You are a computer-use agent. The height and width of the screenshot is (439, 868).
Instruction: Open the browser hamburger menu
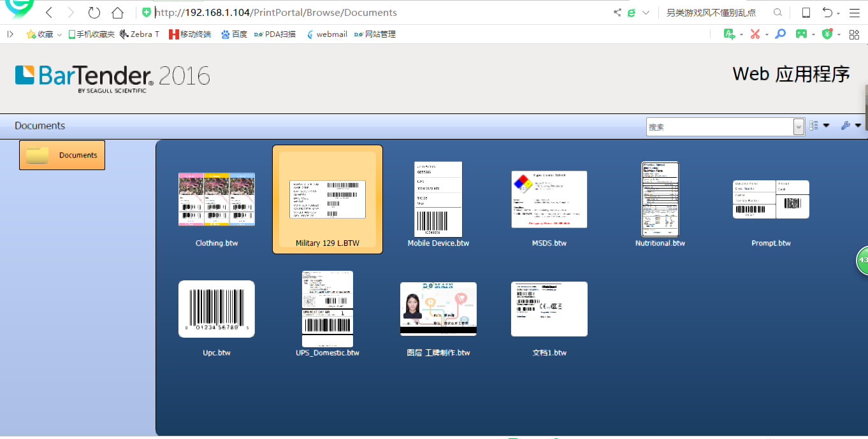[x=855, y=13]
